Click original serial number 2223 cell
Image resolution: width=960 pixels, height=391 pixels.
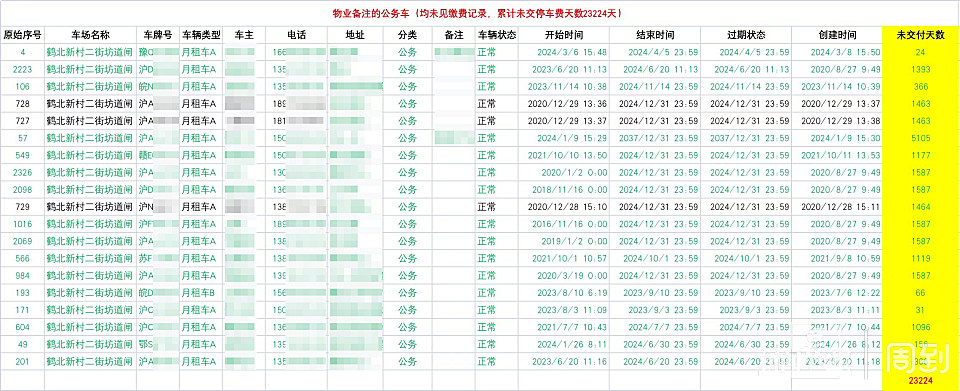[23, 70]
